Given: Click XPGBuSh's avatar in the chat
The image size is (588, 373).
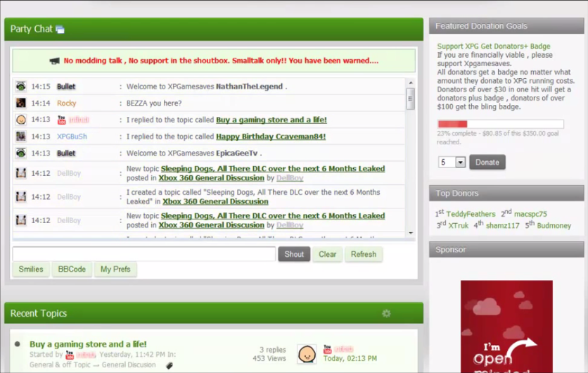Looking at the screenshot, I should [x=21, y=137].
